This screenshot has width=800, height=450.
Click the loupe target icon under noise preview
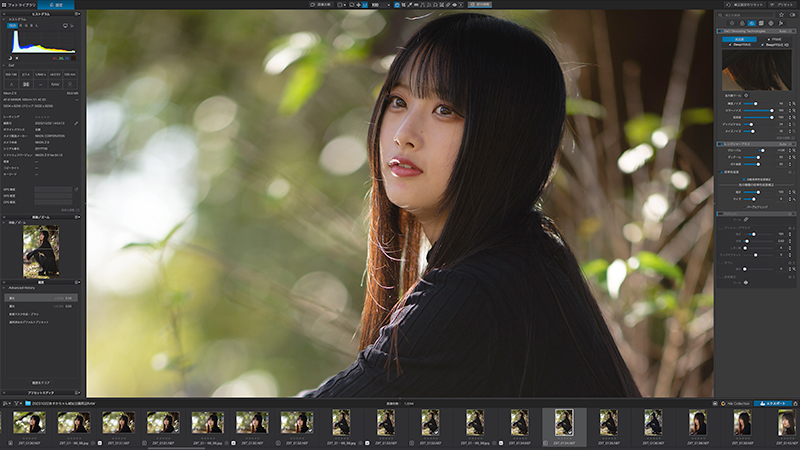click(746, 95)
